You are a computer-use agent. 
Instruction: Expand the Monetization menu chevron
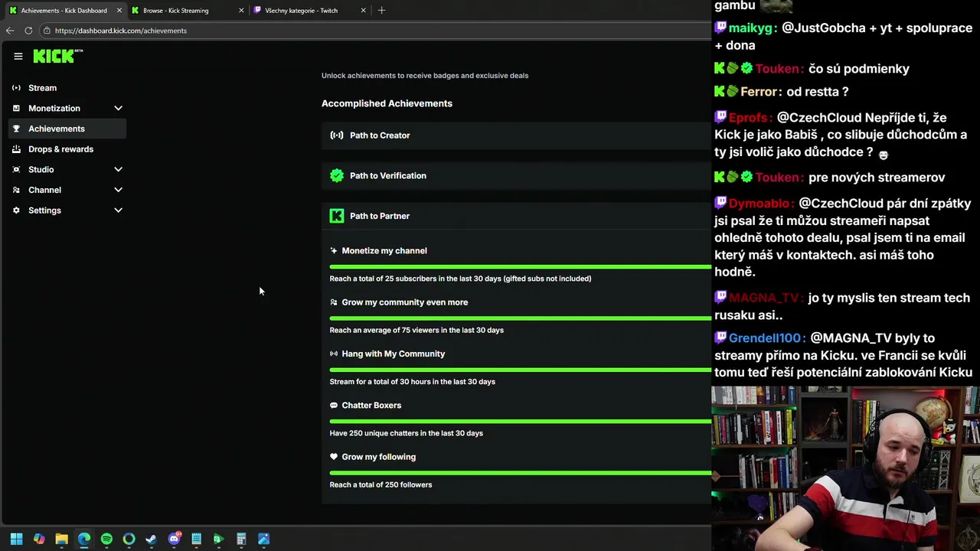[x=118, y=109]
